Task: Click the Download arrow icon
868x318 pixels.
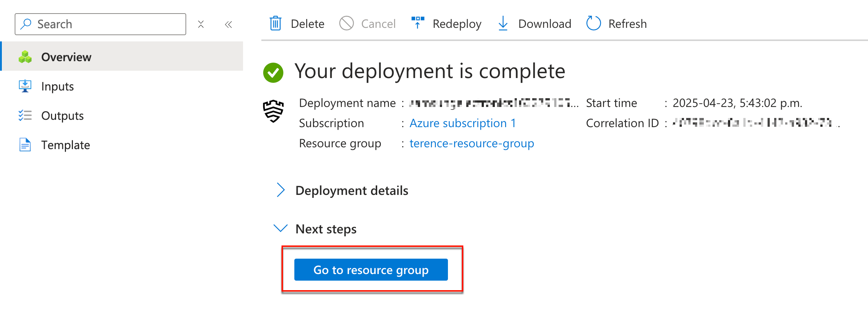Action: click(x=503, y=24)
